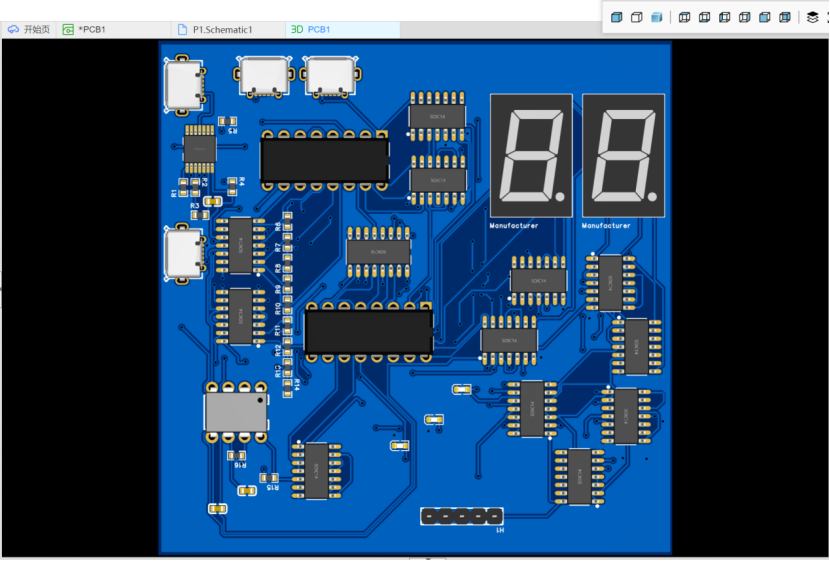This screenshot has width=830, height=561.
Task: Switch to right view cube icon
Action: click(x=745, y=17)
